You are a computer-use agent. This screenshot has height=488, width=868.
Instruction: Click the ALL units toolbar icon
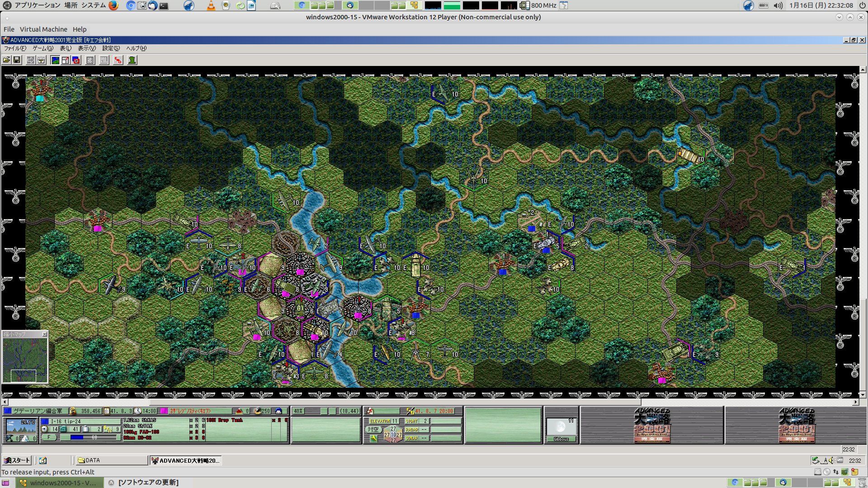pos(104,60)
